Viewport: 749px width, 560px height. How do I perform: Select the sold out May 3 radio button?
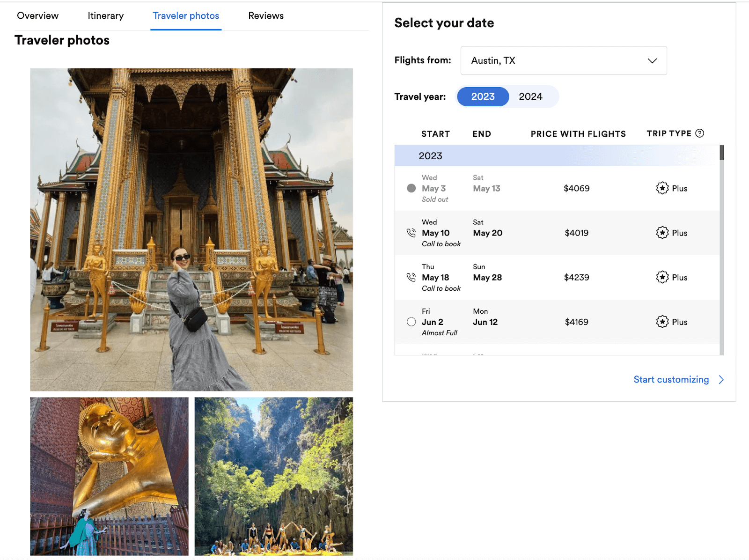coord(411,188)
